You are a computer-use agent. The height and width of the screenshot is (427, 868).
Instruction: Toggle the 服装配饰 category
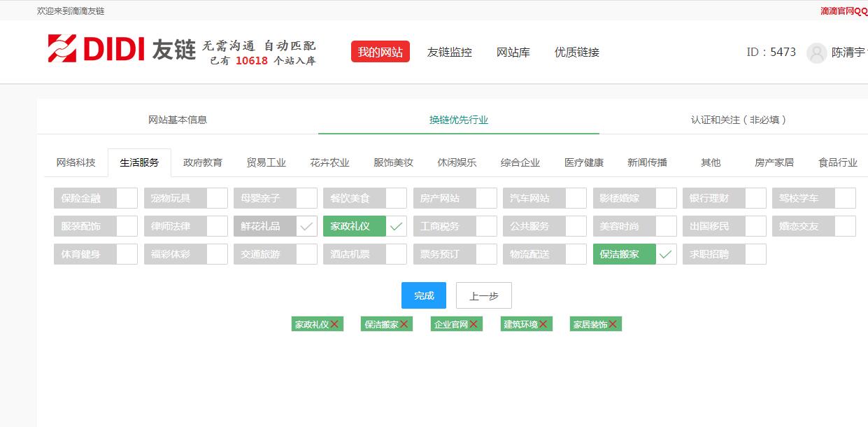point(96,226)
